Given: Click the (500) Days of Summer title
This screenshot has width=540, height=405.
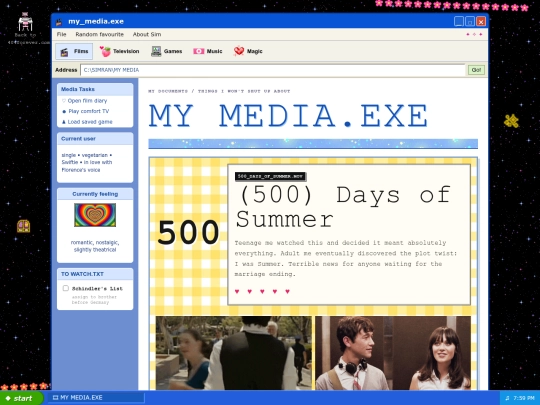Looking at the screenshot, I should pyautogui.click(x=344, y=207).
